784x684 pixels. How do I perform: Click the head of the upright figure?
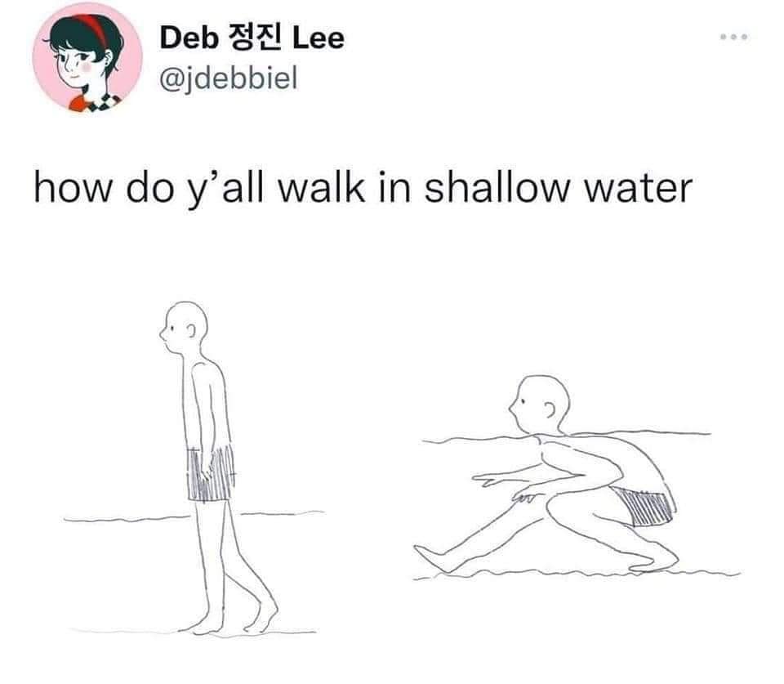[x=184, y=328]
